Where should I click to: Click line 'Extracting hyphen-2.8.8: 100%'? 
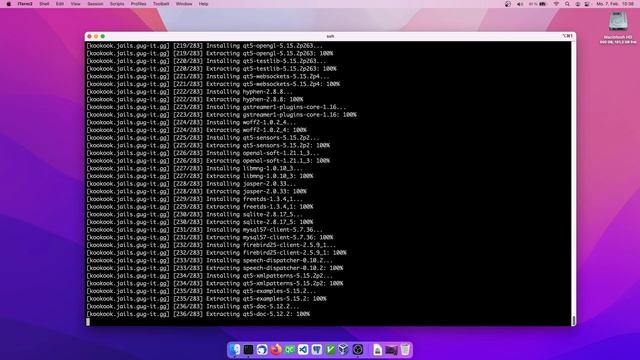[x=254, y=99]
